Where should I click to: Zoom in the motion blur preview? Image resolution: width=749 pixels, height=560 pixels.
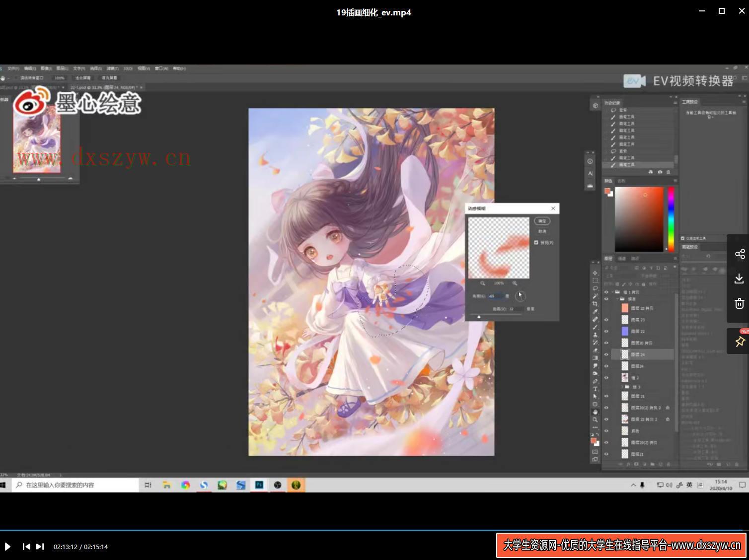click(515, 283)
